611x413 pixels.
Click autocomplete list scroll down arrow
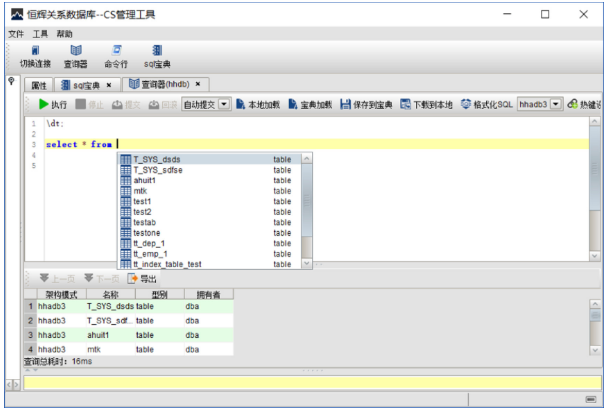(x=307, y=263)
